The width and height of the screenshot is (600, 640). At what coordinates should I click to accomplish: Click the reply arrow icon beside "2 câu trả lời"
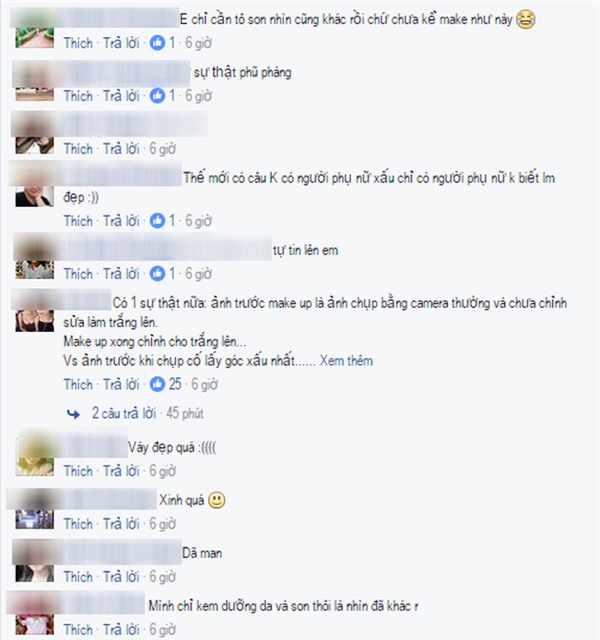[x=73, y=414]
